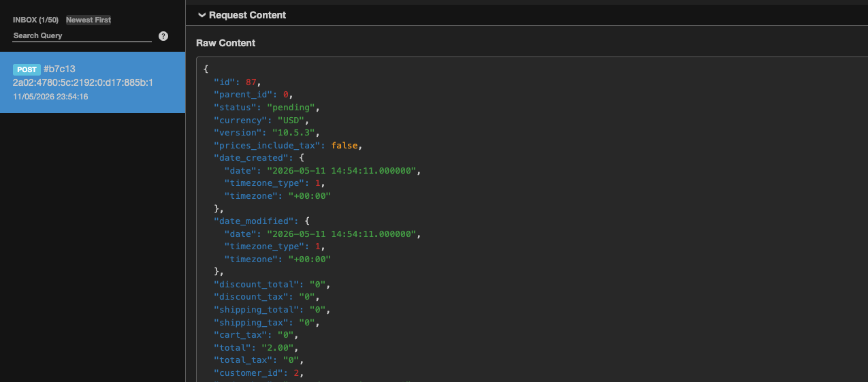Click the "total_tax": "0" line
868x382 pixels.
259,360
